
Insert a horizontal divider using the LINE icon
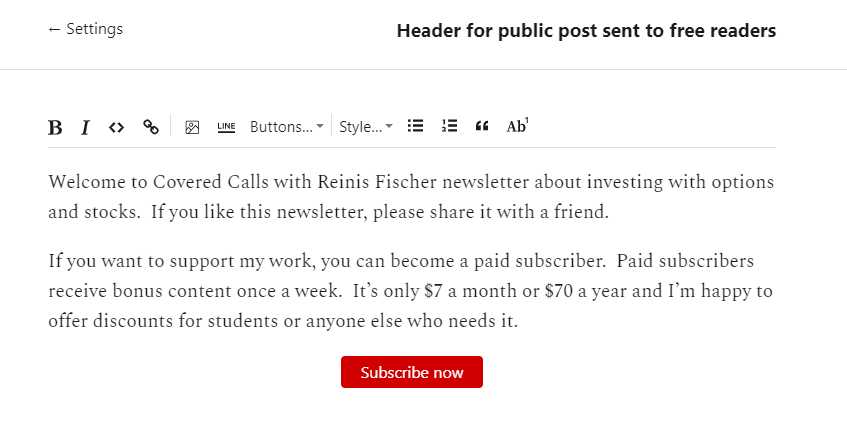tap(226, 128)
